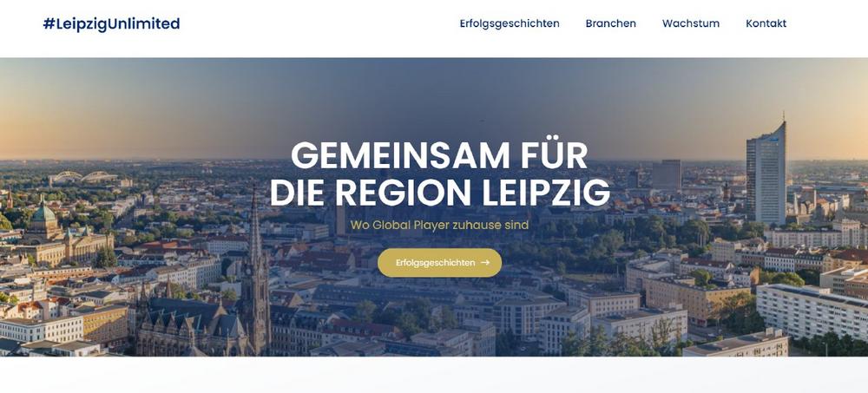Click the stadium arches on the left horizon
868x393 pixels.
(83, 177)
